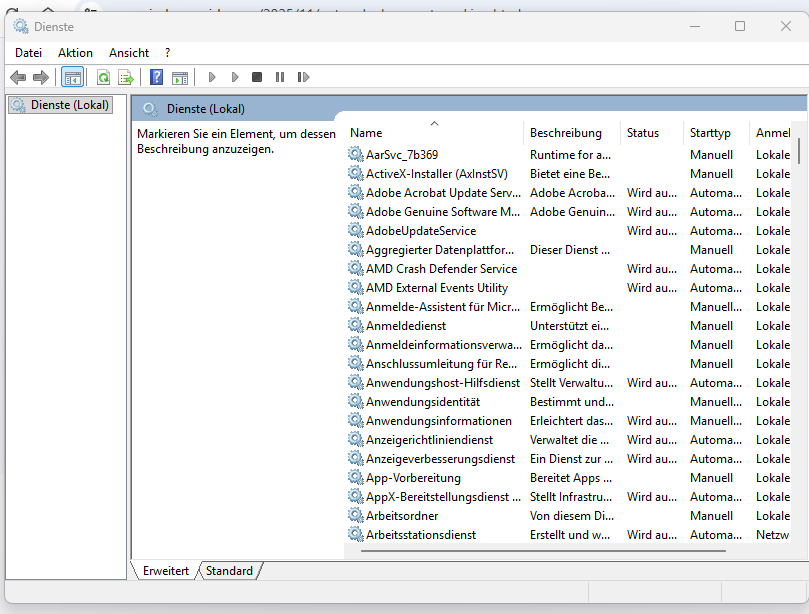This screenshot has width=809, height=614.
Task: Select Adobe Acrobat Update Serv... row
Action: click(569, 193)
